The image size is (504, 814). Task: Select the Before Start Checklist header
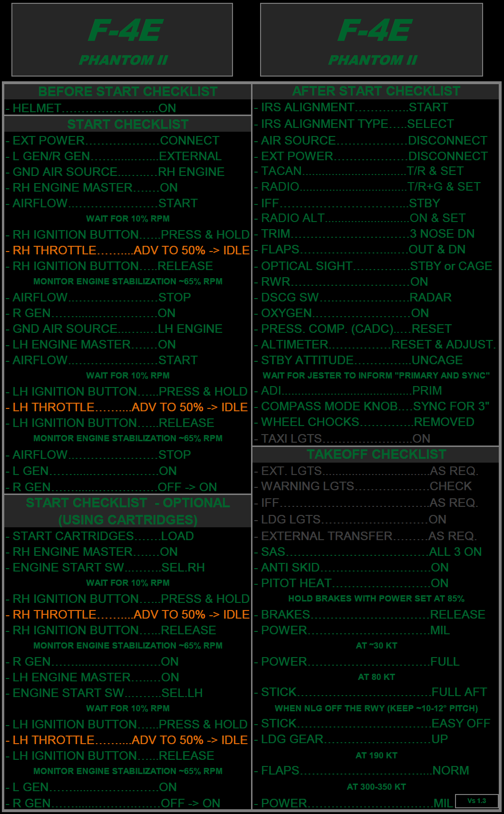point(127,91)
